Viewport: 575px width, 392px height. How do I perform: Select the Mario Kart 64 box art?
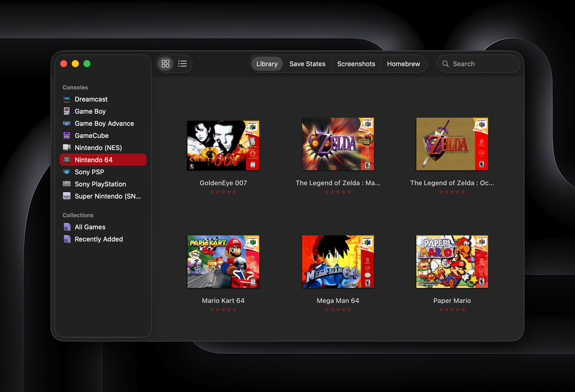(223, 262)
